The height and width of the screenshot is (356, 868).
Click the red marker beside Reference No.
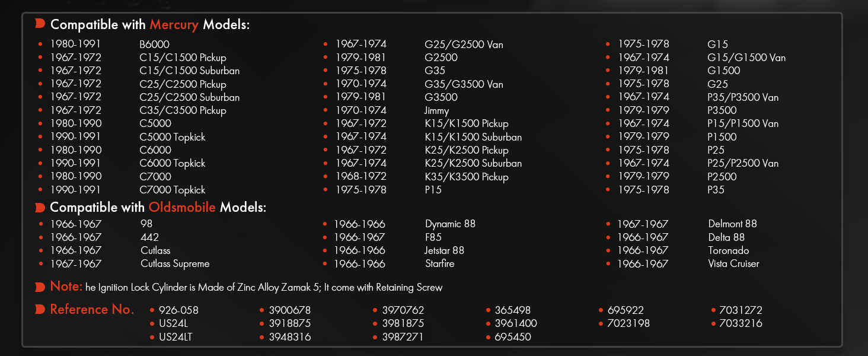40,309
